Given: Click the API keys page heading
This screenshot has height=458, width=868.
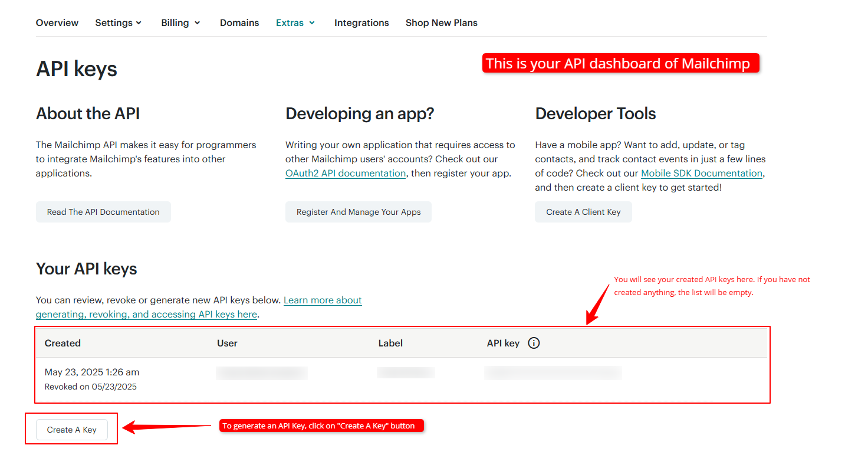Looking at the screenshot, I should pyautogui.click(x=77, y=69).
